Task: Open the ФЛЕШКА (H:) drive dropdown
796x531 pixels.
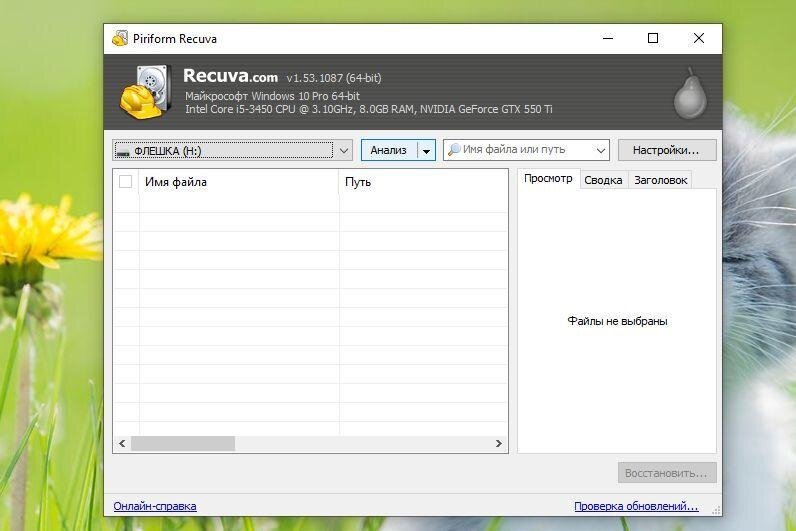Action: [x=233, y=150]
